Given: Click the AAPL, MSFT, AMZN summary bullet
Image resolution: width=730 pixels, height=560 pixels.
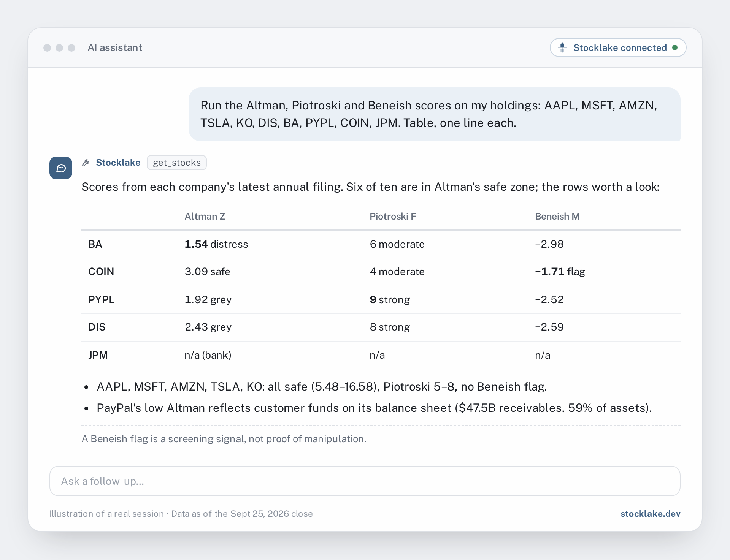Looking at the screenshot, I should point(322,386).
